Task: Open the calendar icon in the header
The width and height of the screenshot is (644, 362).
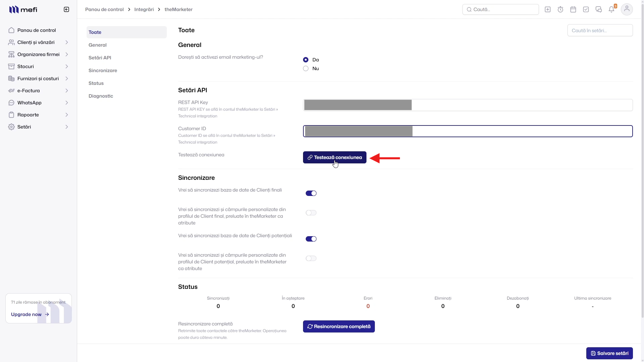Action: click(573, 9)
